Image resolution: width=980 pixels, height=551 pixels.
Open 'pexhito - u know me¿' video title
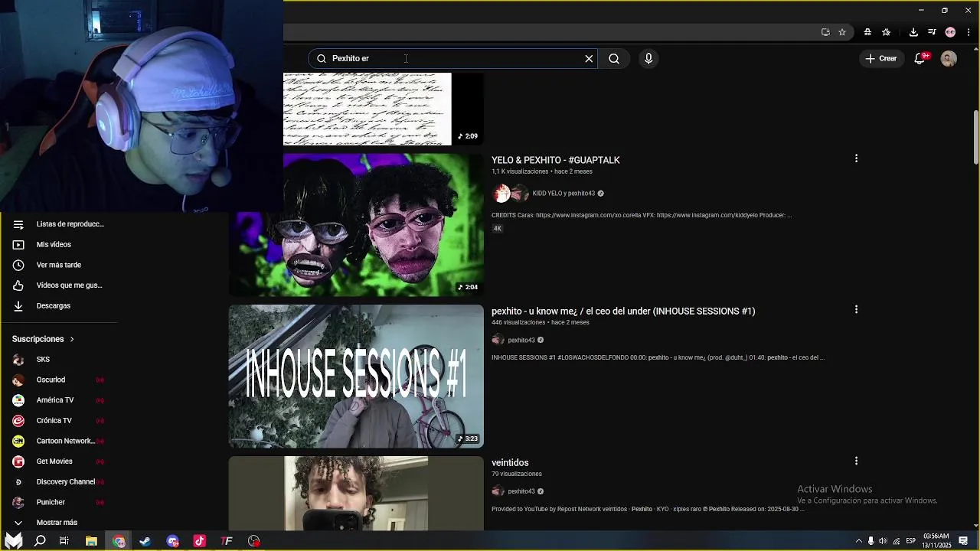623,311
